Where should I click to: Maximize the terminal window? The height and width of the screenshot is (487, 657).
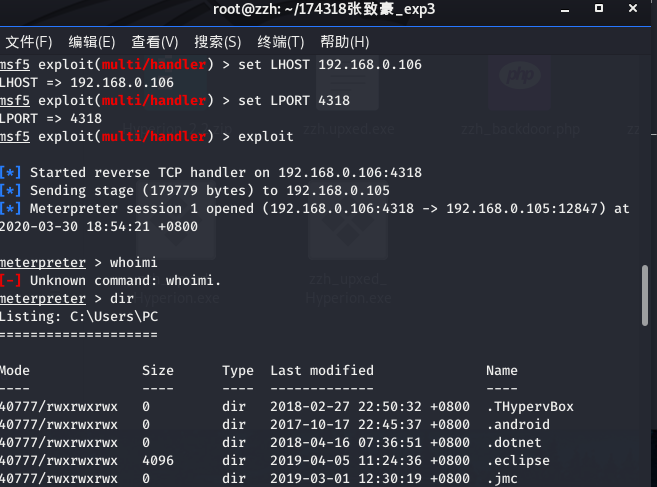599,8
